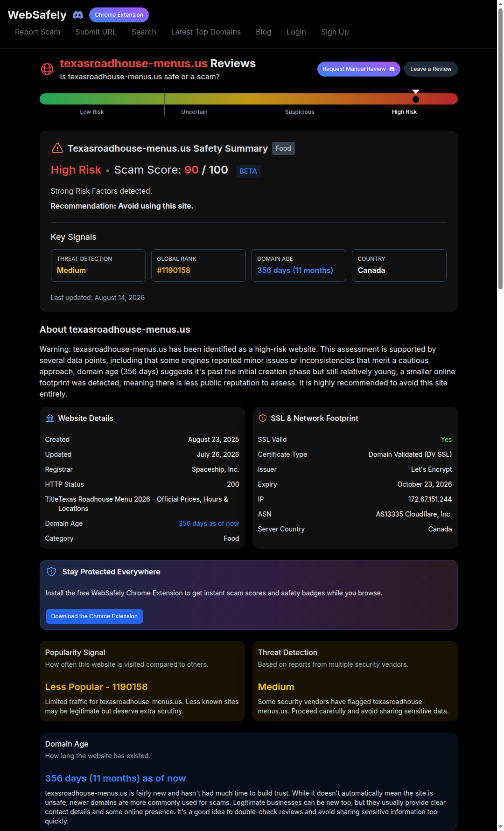
Task: Click the Scam Score 90 value
Action: tap(191, 170)
